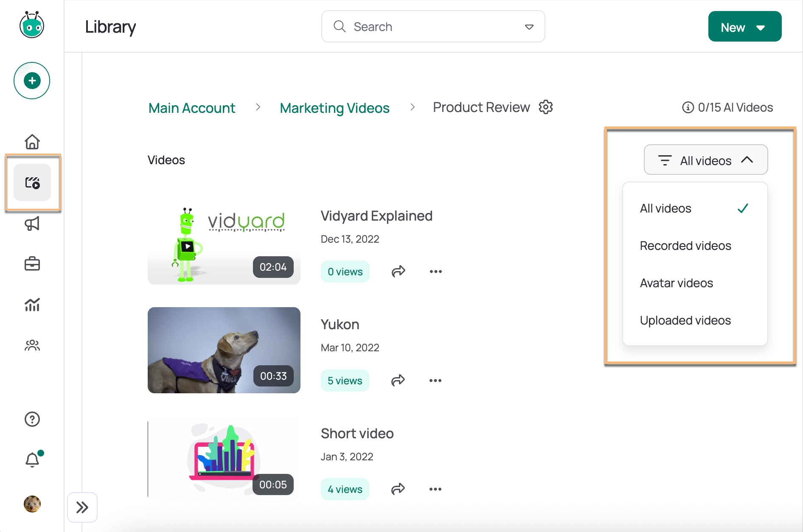Share the Short video
This screenshot has height=532, width=803.
click(398, 489)
